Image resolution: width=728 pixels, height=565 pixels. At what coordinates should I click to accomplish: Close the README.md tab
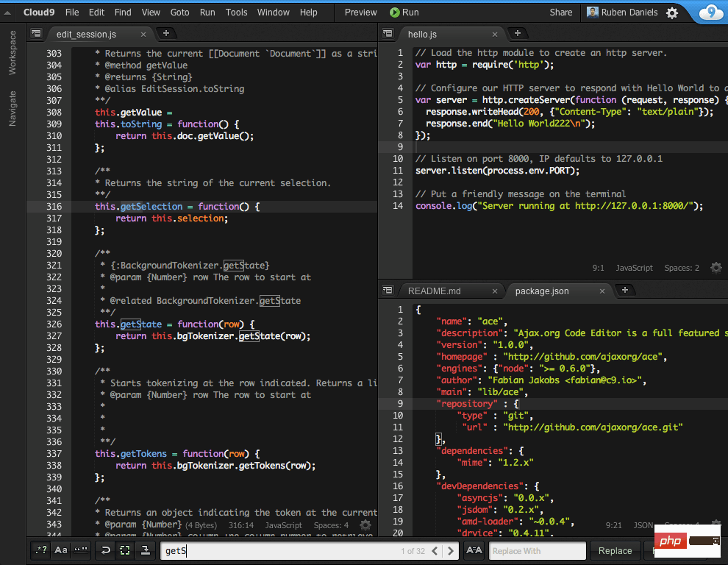coord(495,291)
